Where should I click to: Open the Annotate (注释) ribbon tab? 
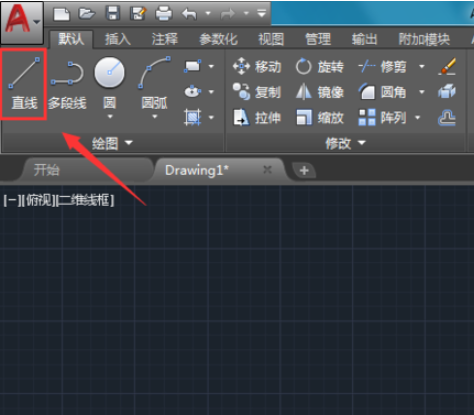(x=165, y=39)
